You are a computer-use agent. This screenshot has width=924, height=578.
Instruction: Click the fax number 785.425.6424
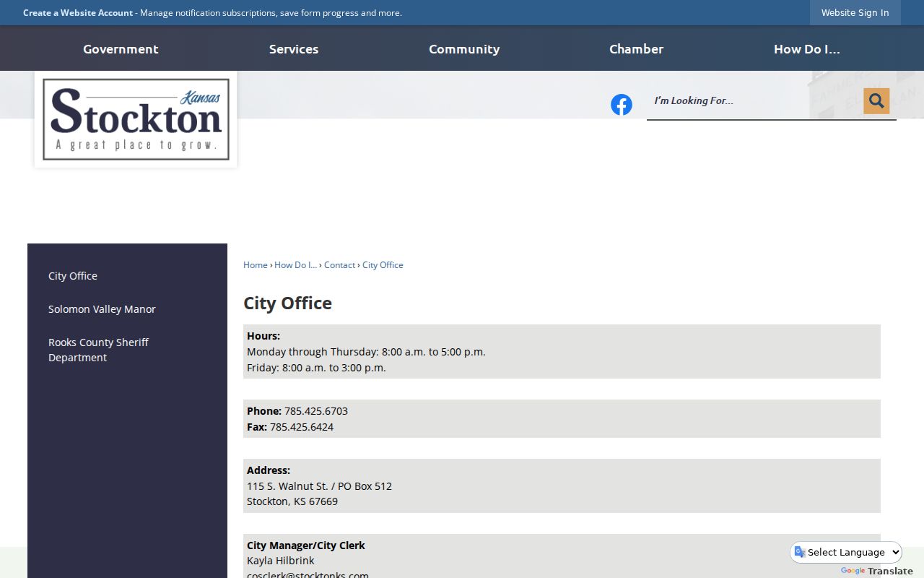point(302,427)
